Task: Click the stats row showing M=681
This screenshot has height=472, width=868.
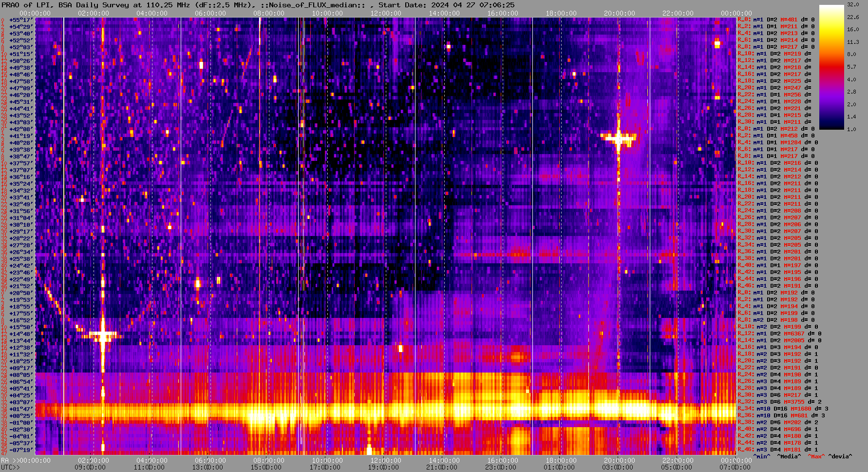Action: tap(781, 415)
